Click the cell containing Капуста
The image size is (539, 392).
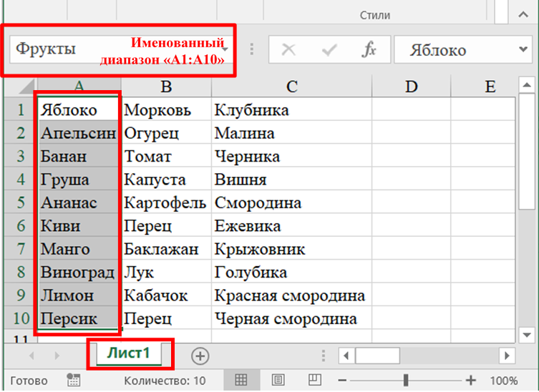[167, 179]
